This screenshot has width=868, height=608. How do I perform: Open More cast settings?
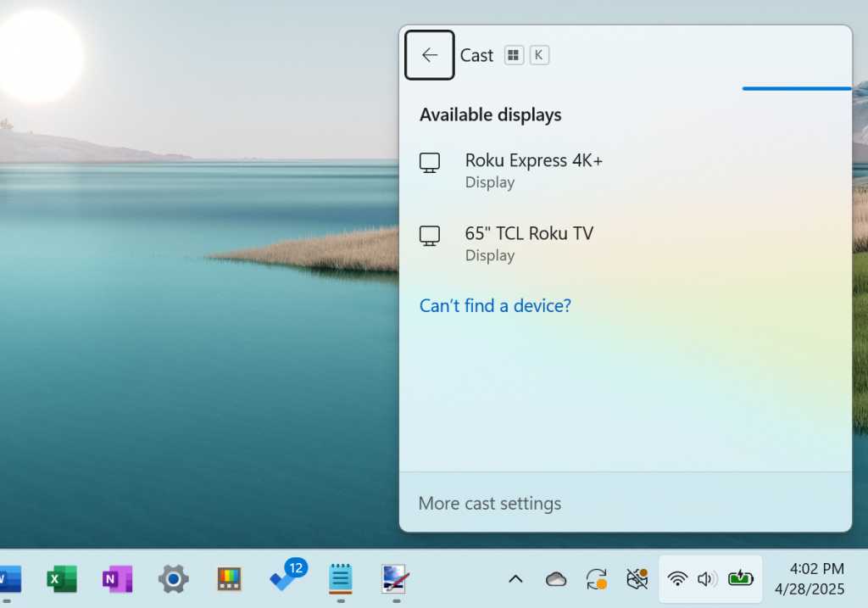(490, 503)
